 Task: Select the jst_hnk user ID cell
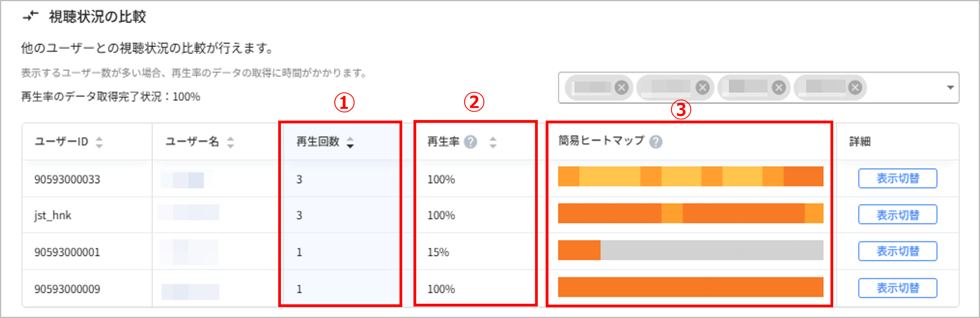pos(53,215)
